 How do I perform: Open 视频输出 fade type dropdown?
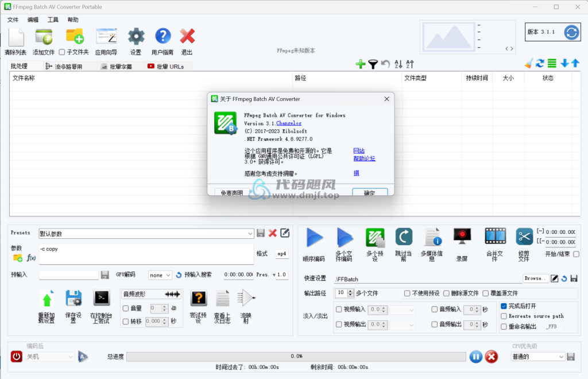point(403,324)
